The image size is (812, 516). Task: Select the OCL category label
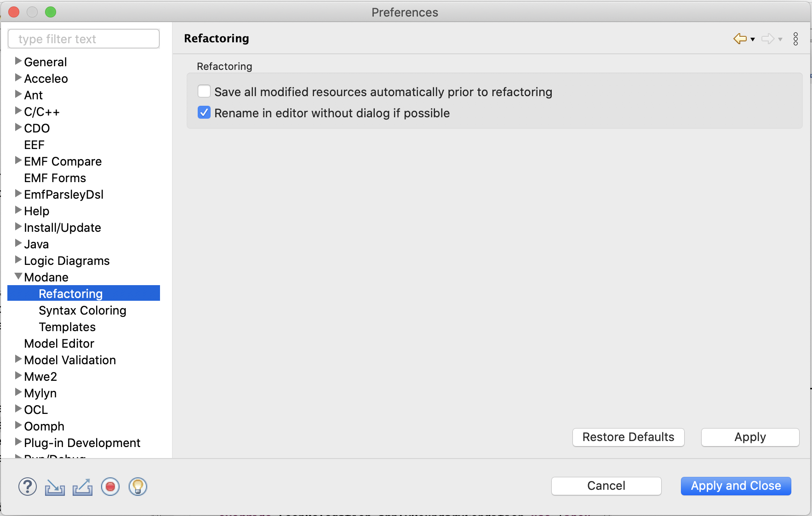[36, 410]
